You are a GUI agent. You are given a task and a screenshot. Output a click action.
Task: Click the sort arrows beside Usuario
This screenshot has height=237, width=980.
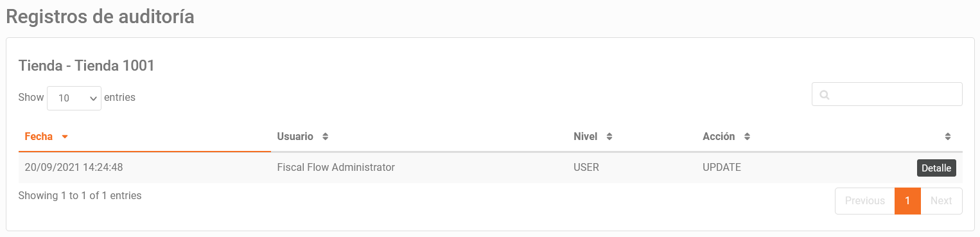coord(325,137)
